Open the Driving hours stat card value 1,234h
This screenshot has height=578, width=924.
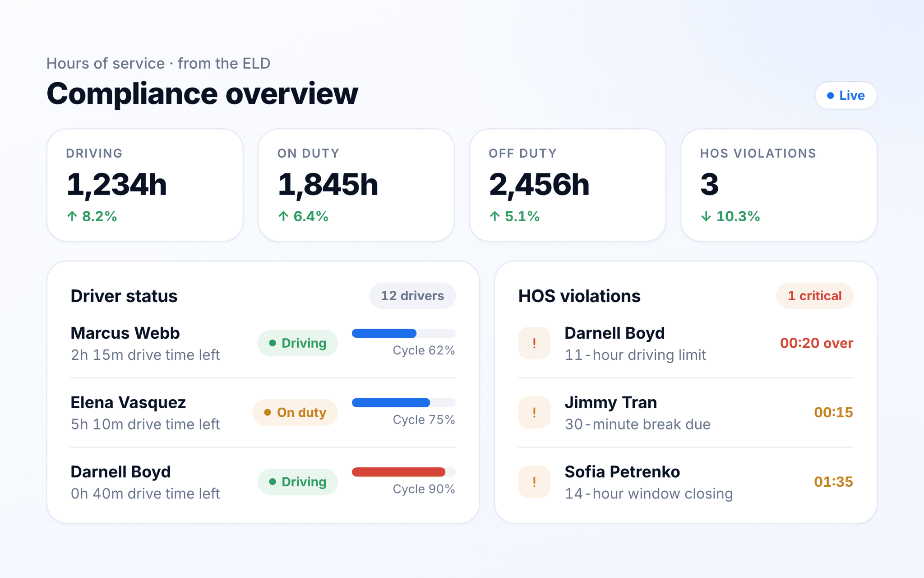coord(117,185)
